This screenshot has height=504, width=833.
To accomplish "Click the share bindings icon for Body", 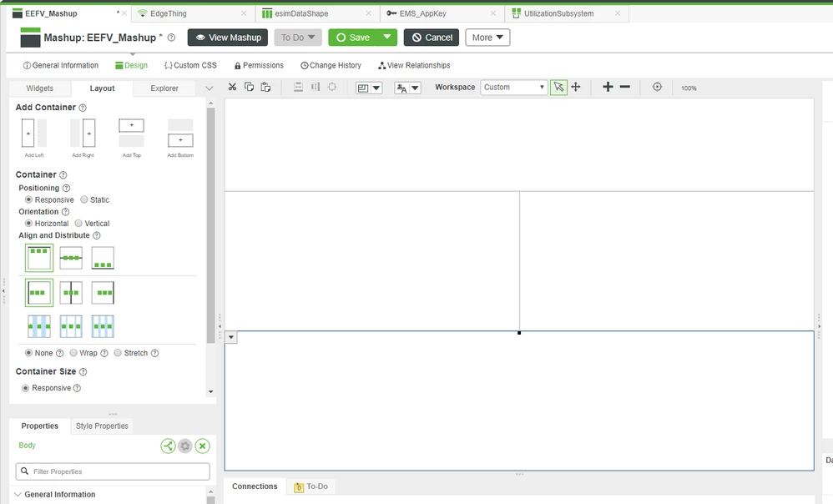I will (168, 446).
